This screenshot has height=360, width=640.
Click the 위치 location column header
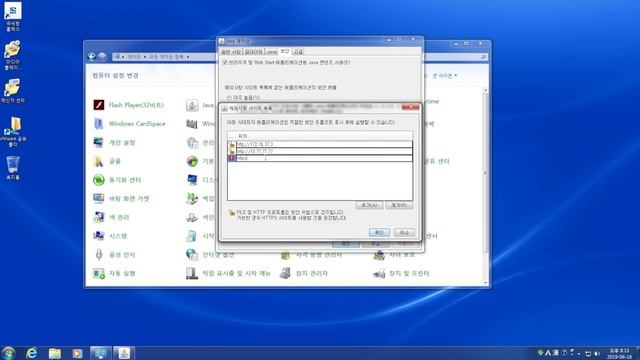[x=324, y=136]
